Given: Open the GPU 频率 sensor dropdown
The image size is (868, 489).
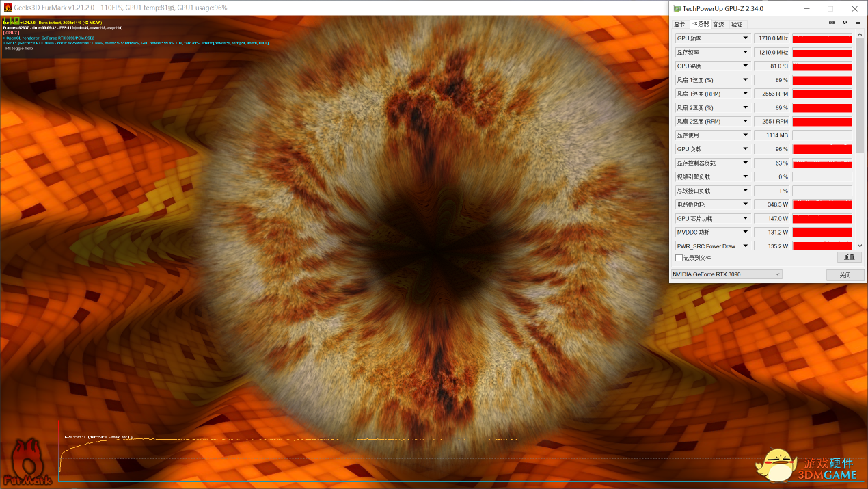Looking at the screenshot, I should coord(746,38).
